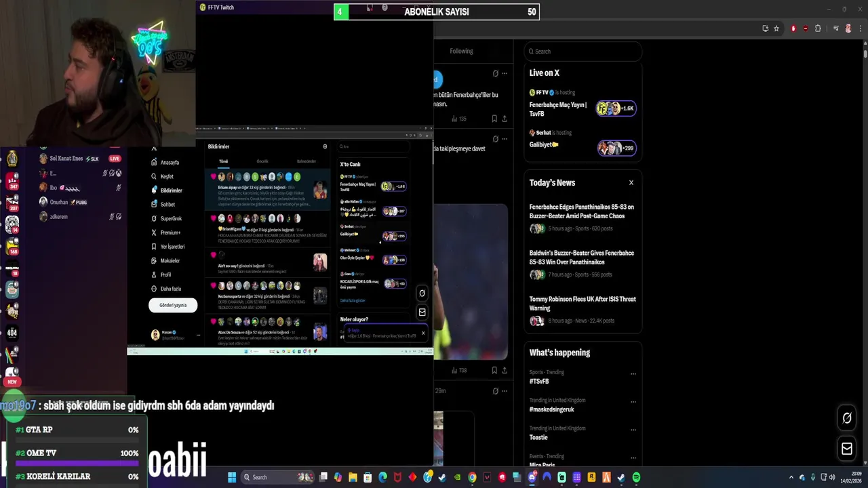Open taskbar clock showing 20:09

pos(850,477)
